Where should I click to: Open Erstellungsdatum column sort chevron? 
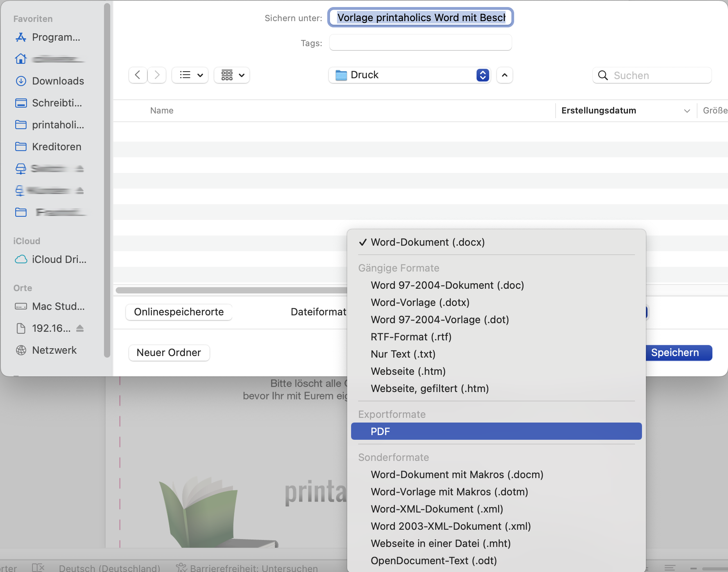(687, 111)
